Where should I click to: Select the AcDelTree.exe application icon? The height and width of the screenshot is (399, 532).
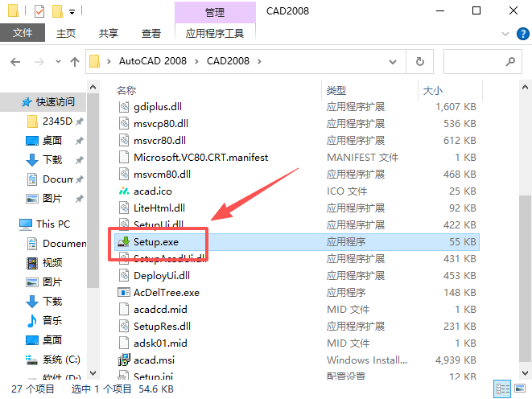(124, 292)
